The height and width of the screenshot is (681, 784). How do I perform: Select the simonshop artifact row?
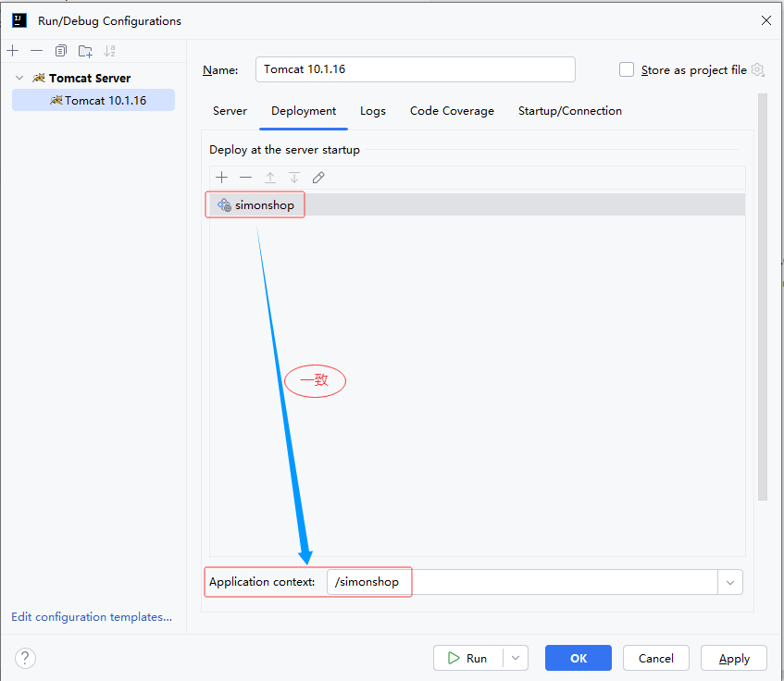pos(477,204)
